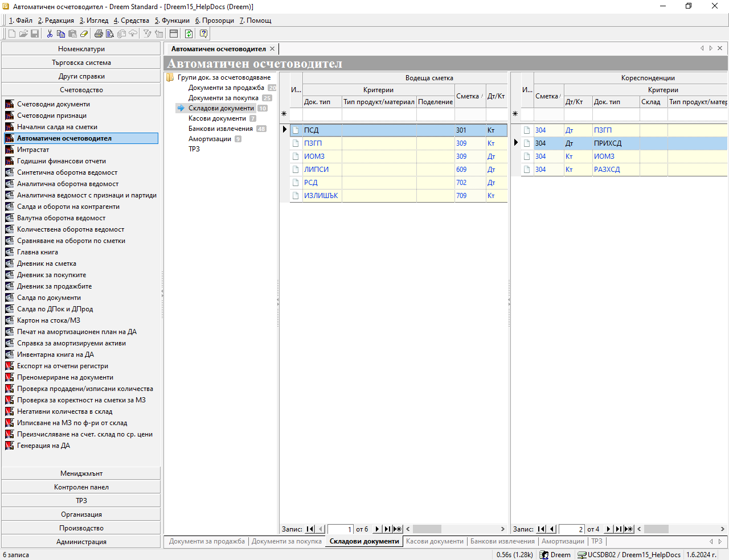Click the Print toolbar icon
The height and width of the screenshot is (560, 729).
(x=99, y=34)
